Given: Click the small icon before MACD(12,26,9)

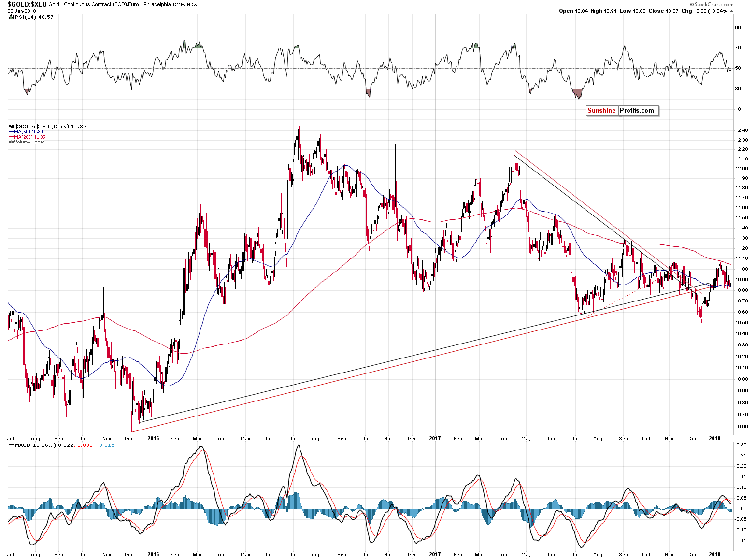Looking at the screenshot, I should click(11, 445).
